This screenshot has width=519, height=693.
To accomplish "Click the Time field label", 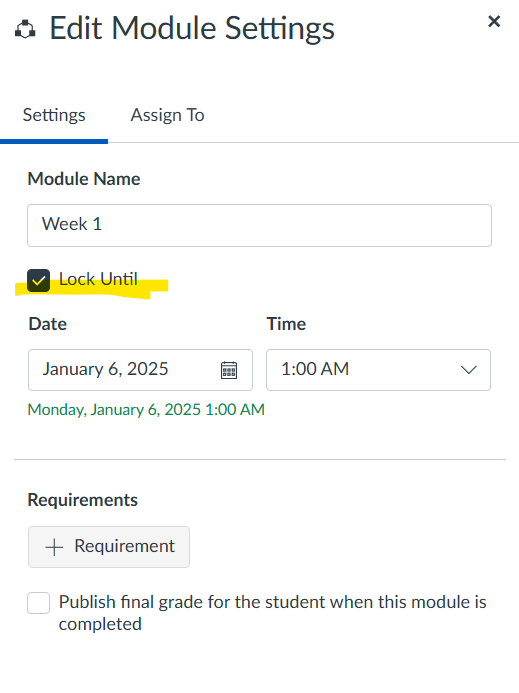I will 286,324.
